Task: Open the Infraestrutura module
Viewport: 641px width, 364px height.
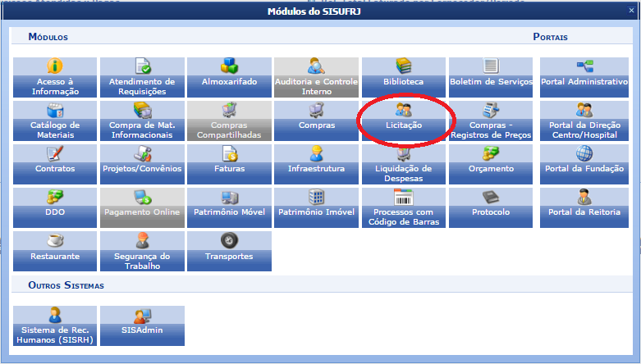Action: tap(316, 163)
